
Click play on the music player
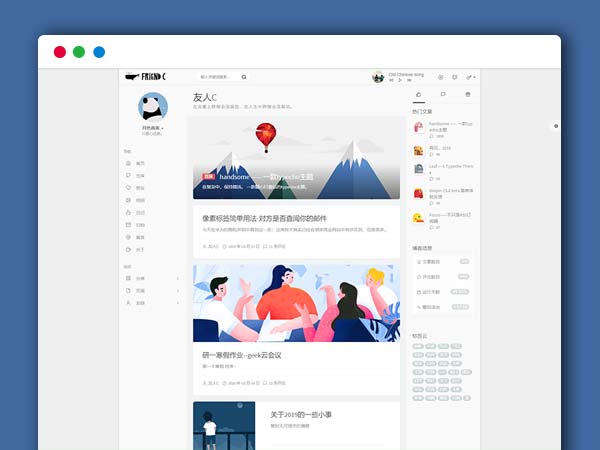[x=399, y=79]
